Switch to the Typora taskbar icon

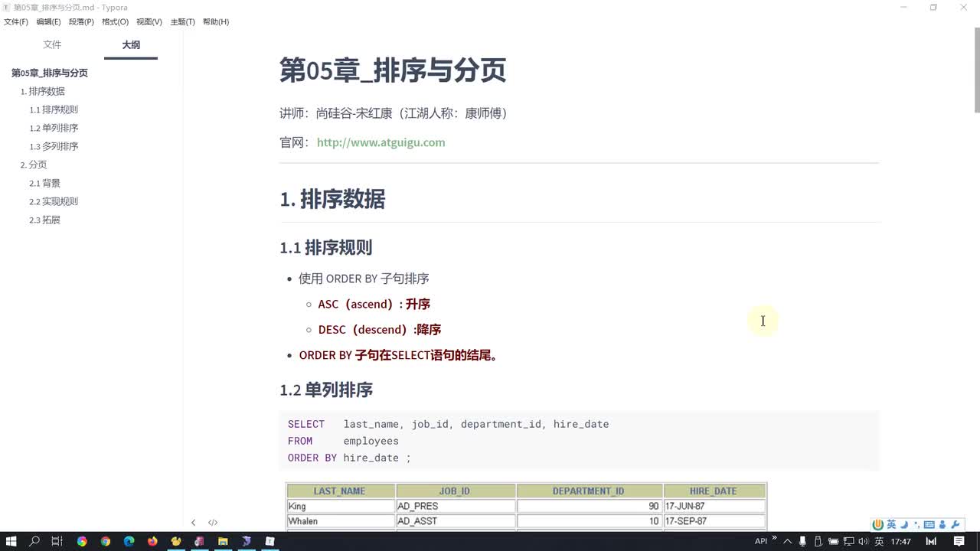click(x=269, y=541)
